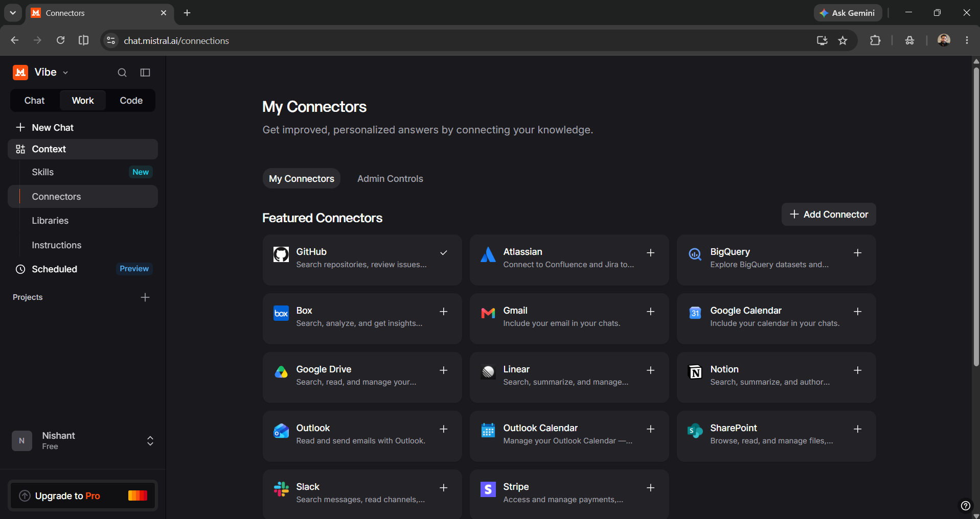
Task: Click the Google Drive logo icon
Action: click(281, 372)
